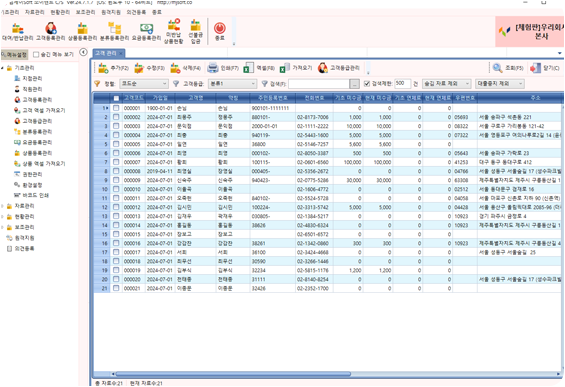The image size is (565, 387).
Task: Sort by 전화번호 column header
Action: click(314, 98)
